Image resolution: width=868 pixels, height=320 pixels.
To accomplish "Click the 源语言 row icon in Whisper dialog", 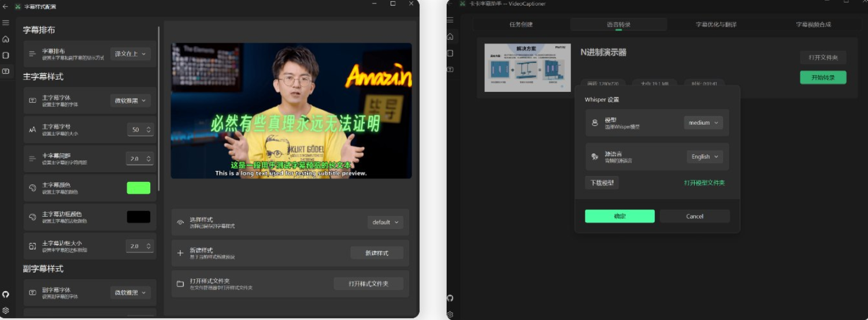I will pos(595,157).
